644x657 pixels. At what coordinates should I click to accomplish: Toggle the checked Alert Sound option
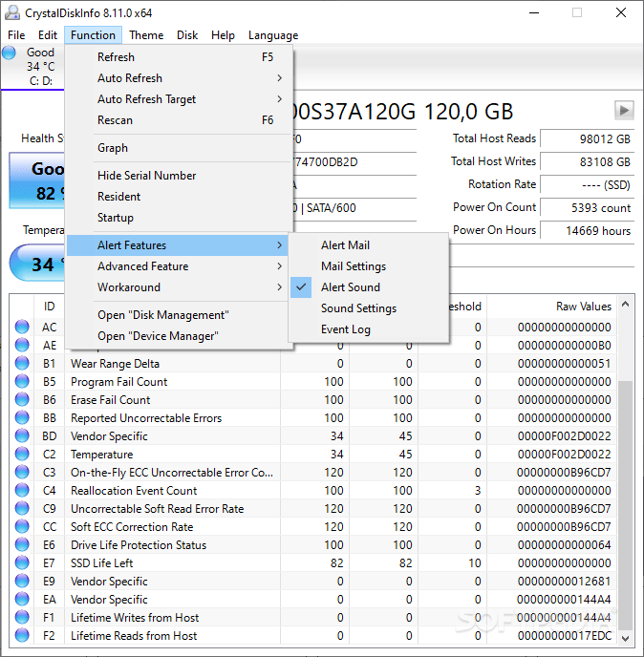[350, 287]
